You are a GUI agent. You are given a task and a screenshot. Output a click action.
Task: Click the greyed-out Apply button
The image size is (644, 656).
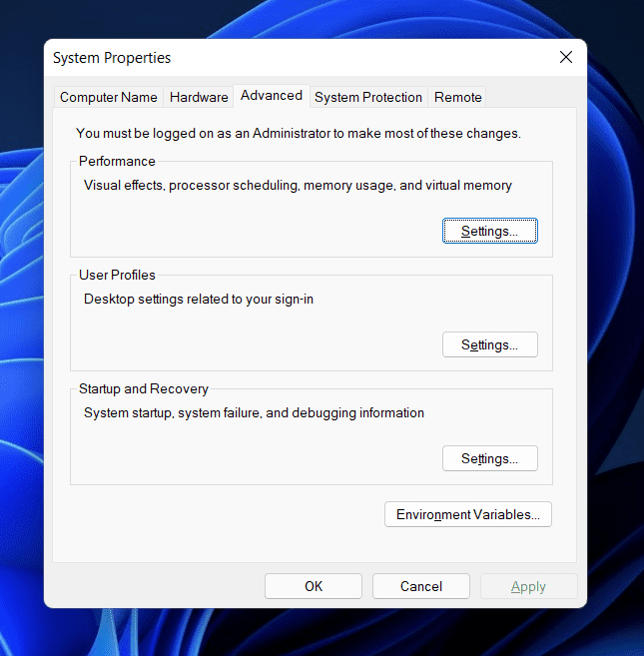[528, 586]
